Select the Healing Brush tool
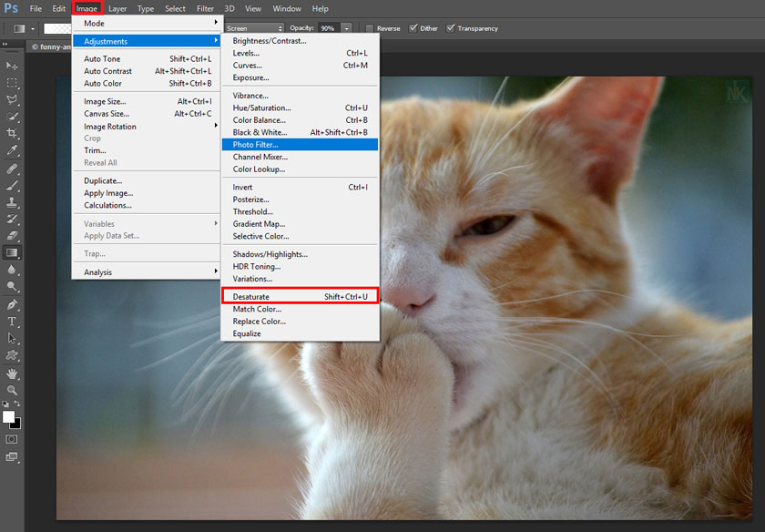Image resolution: width=765 pixels, height=532 pixels. click(x=12, y=169)
